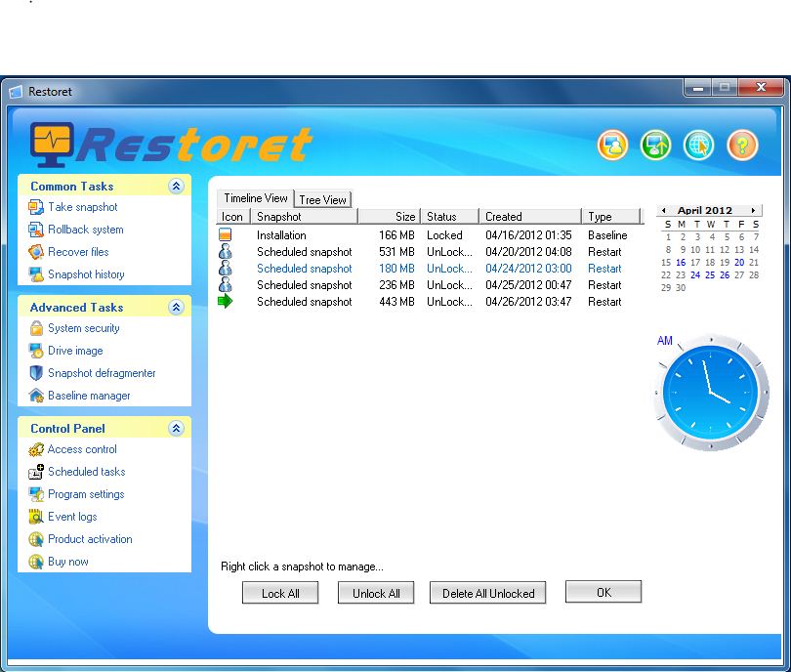The height and width of the screenshot is (672, 791).
Task: Click the Lock All button
Action: (280, 593)
